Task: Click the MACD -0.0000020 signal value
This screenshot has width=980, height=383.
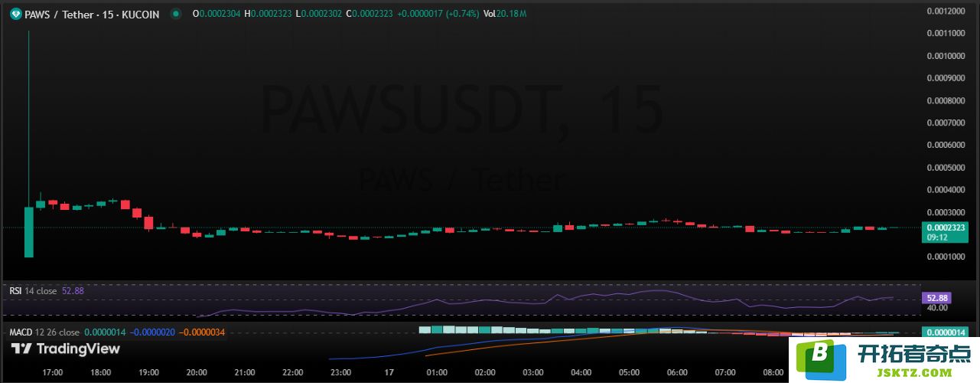Action: (x=152, y=332)
